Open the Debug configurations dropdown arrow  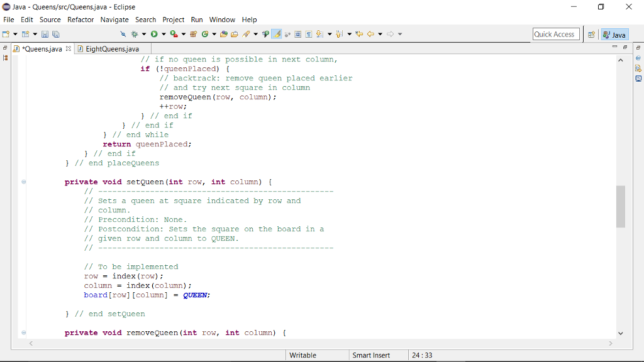tap(144, 34)
